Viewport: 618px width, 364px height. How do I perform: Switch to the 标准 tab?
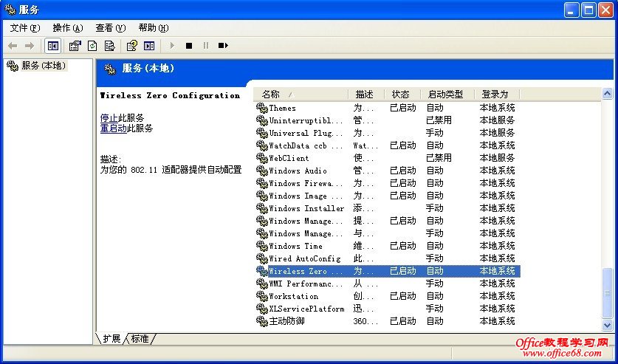point(141,339)
